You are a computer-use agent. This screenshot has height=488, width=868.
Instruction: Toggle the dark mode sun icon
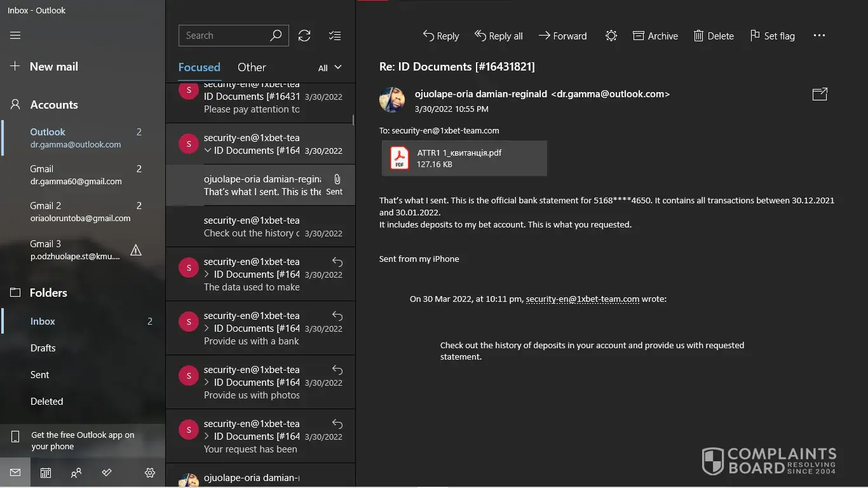tap(611, 36)
